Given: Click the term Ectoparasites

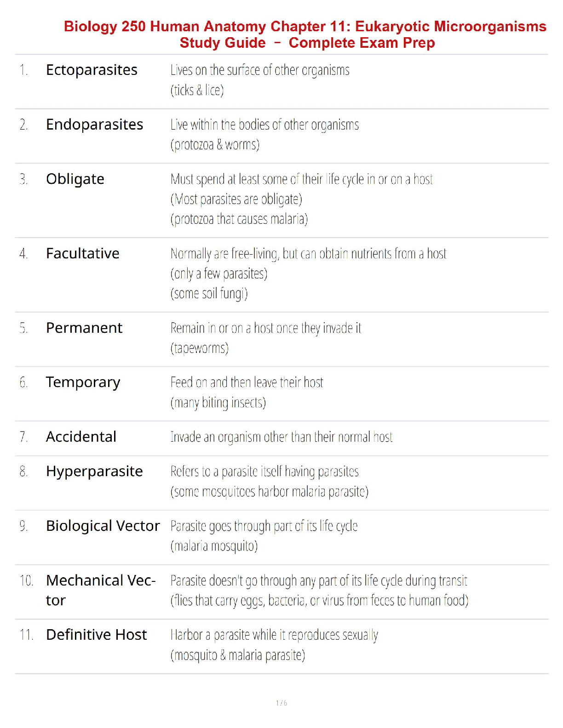Looking at the screenshot, I should click(x=92, y=70).
